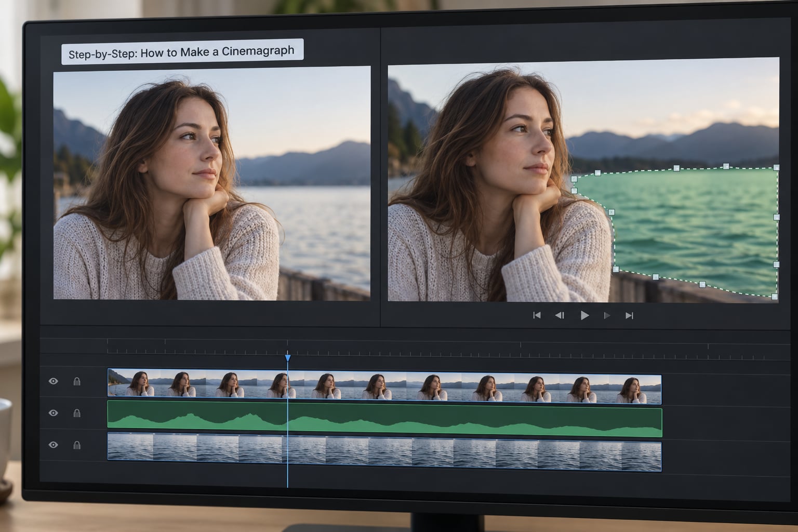Click the blue playhead marker on the timeline
Viewport: 798px width, 532px height.
(288, 358)
